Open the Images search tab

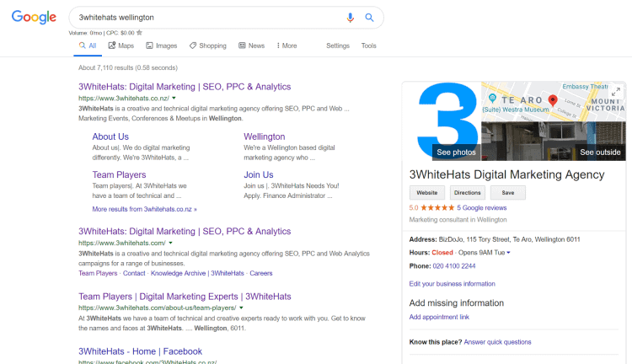pos(161,45)
